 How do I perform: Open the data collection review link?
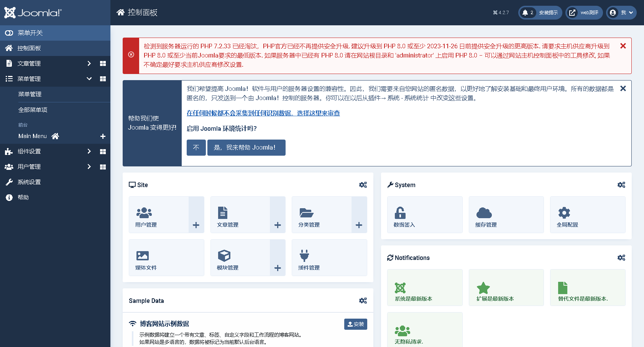[263, 113]
